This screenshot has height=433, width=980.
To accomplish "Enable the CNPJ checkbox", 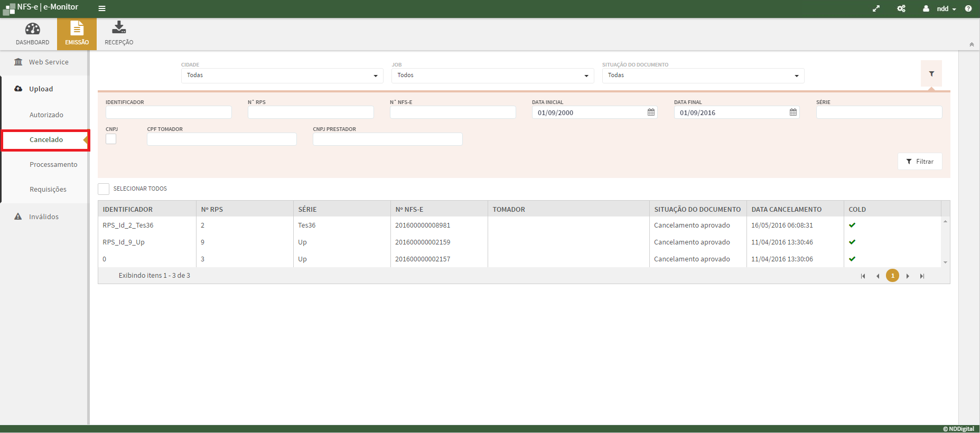I will (x=111, y=139).
